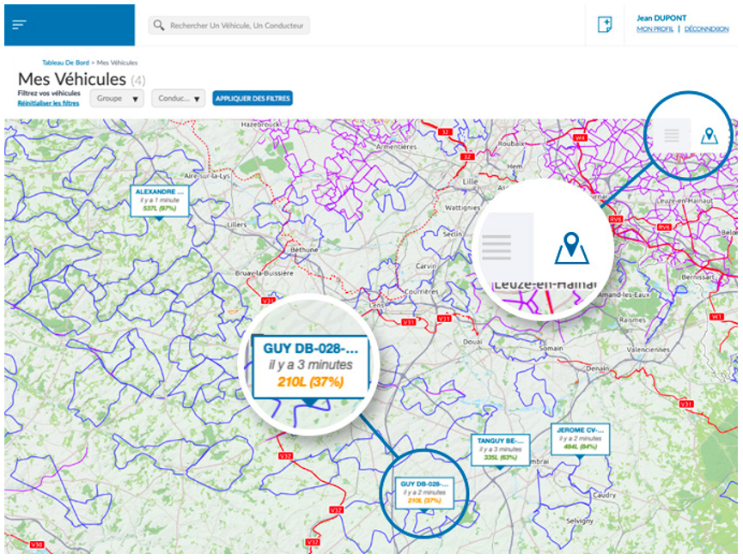This screenshot has width=743, height=560.
Task: Click the search magnifier icon
Action: click(x=159, y=26)
